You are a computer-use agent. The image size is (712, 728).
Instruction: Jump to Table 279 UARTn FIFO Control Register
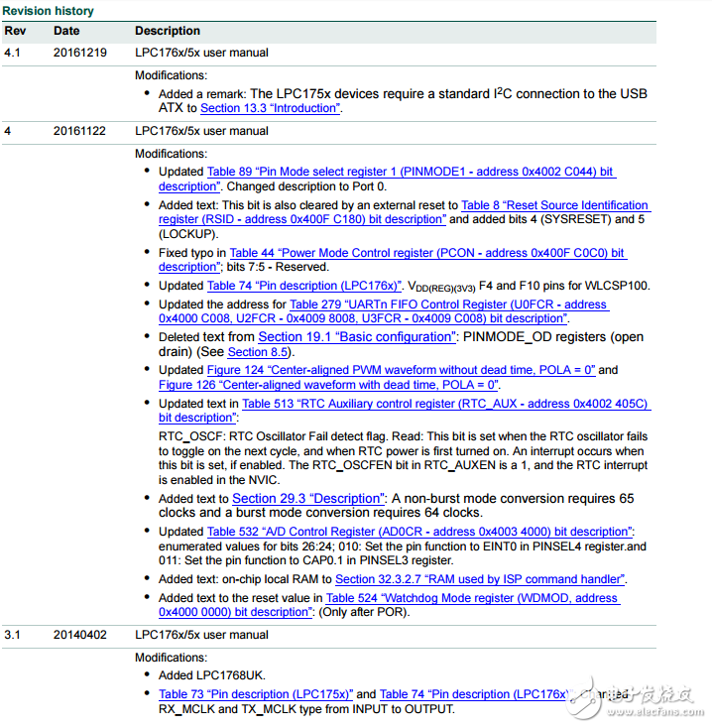click(448, 304)
